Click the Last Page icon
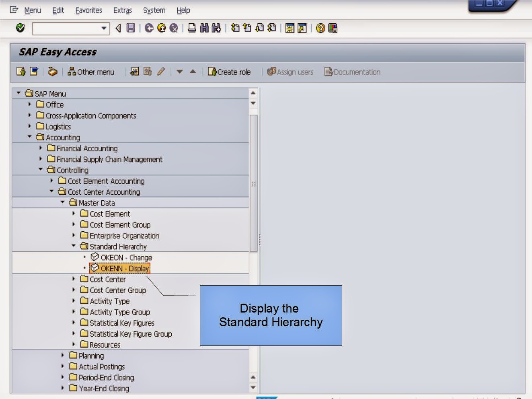 pos(272,28)
